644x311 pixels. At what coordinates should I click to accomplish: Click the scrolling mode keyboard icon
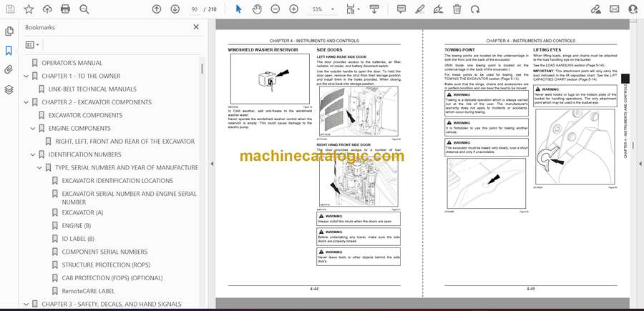tap(374, 9)
